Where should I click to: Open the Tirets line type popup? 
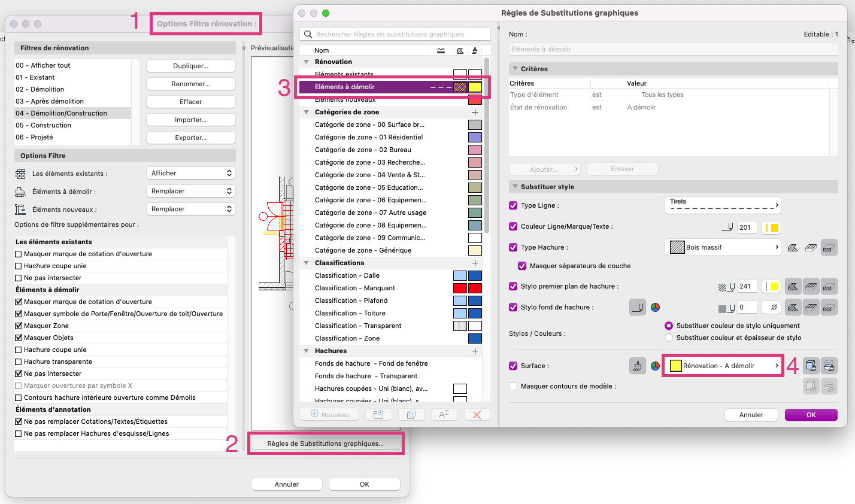click(723, 205)
